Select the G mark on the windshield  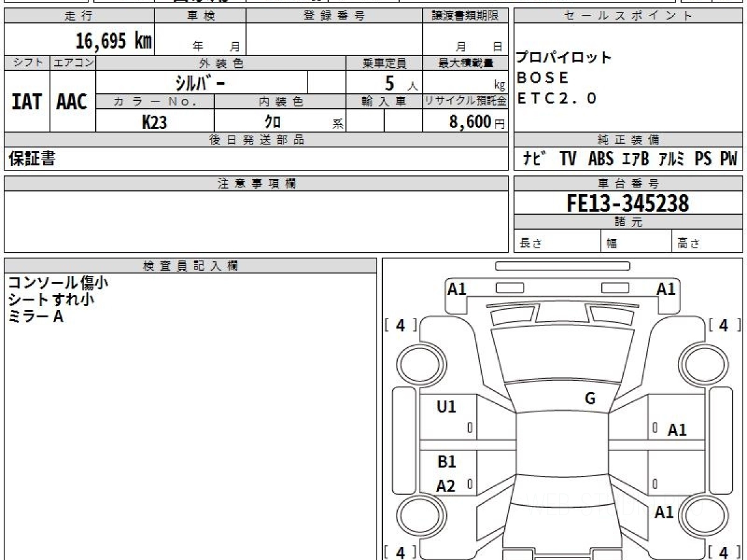590,399
